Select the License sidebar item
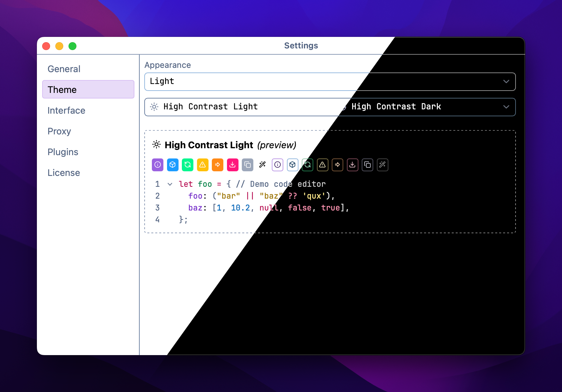 click(x=64, y=173)
